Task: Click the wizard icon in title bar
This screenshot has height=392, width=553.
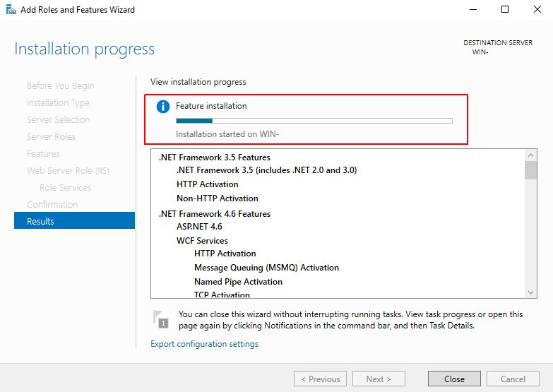Action: pos(9,10)
